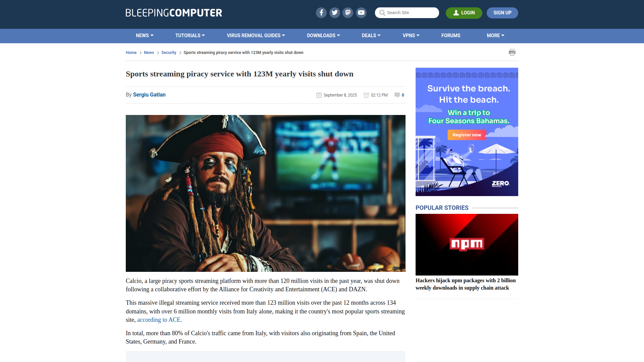Go to Home breadcrumb link
Image resolution: width=644 pixels, height=362 pixels.
(131, 53)
